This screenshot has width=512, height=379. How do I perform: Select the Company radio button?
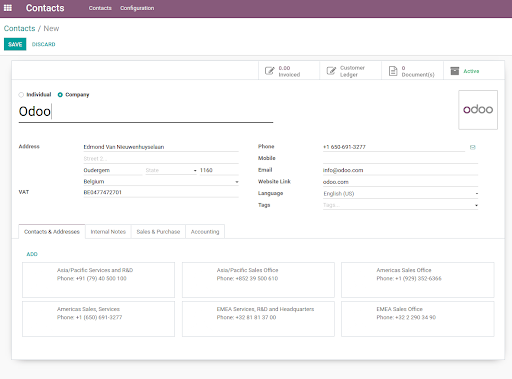[x=60, y=95]
